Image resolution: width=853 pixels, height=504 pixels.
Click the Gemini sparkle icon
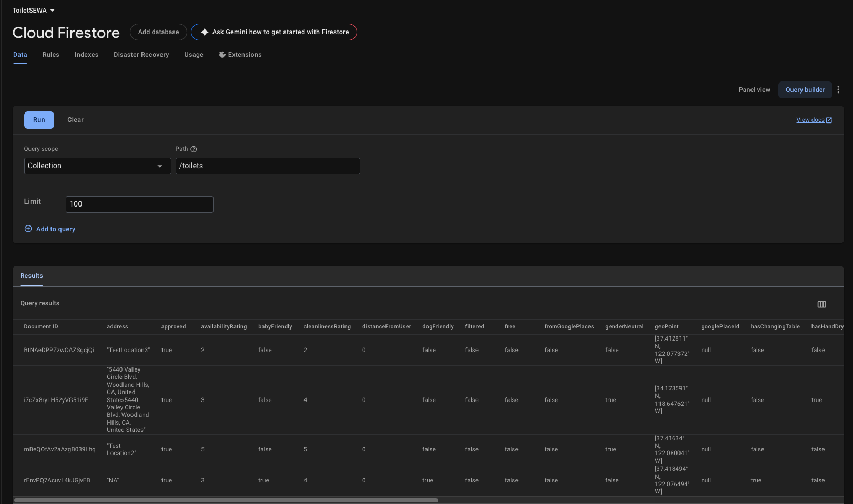(205, 32)
